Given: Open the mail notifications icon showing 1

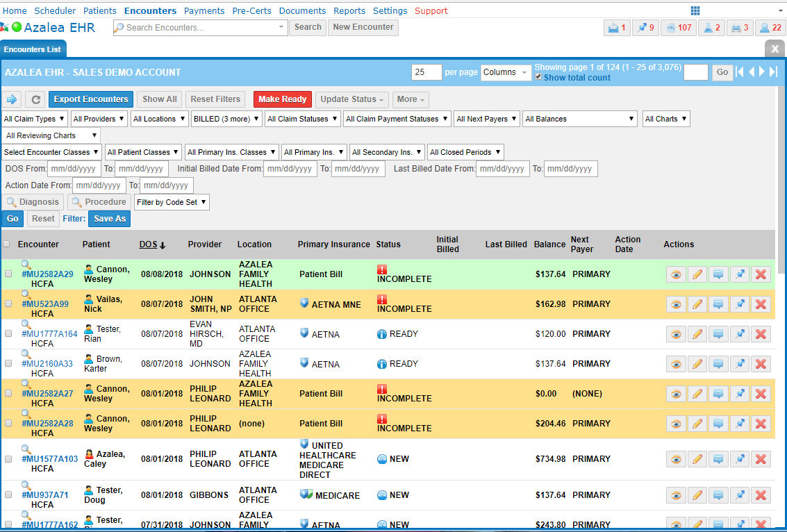Looking at the screenshot, I should click(x=617, y=28).
